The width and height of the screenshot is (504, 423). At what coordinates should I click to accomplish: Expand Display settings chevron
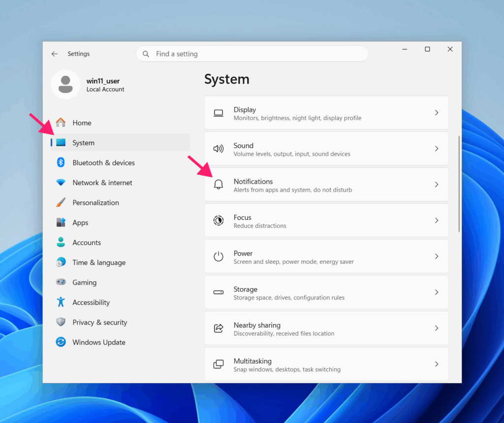click(x=437, y=113)
